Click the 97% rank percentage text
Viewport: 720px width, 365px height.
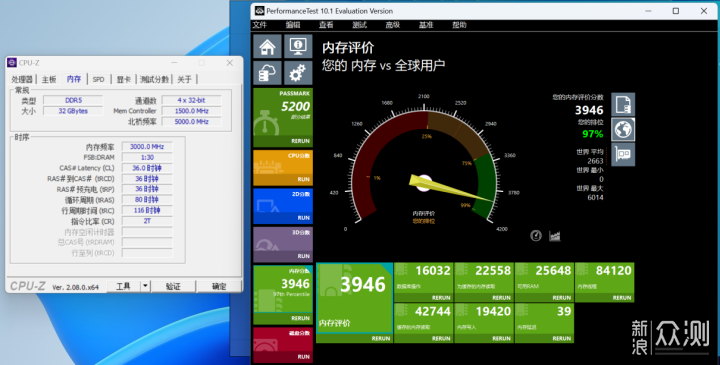coord(593,134)
